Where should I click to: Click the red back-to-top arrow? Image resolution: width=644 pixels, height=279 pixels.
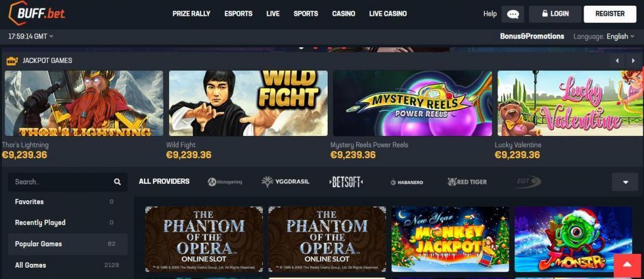click(628, 265)
